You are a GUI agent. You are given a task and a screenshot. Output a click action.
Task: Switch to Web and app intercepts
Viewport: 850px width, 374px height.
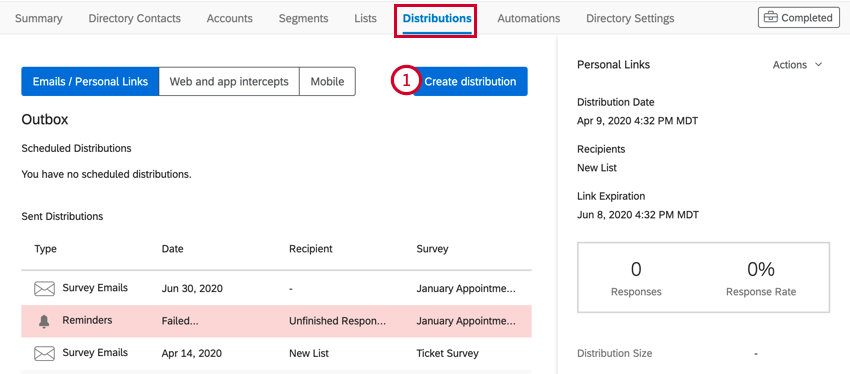coord(229,81)
